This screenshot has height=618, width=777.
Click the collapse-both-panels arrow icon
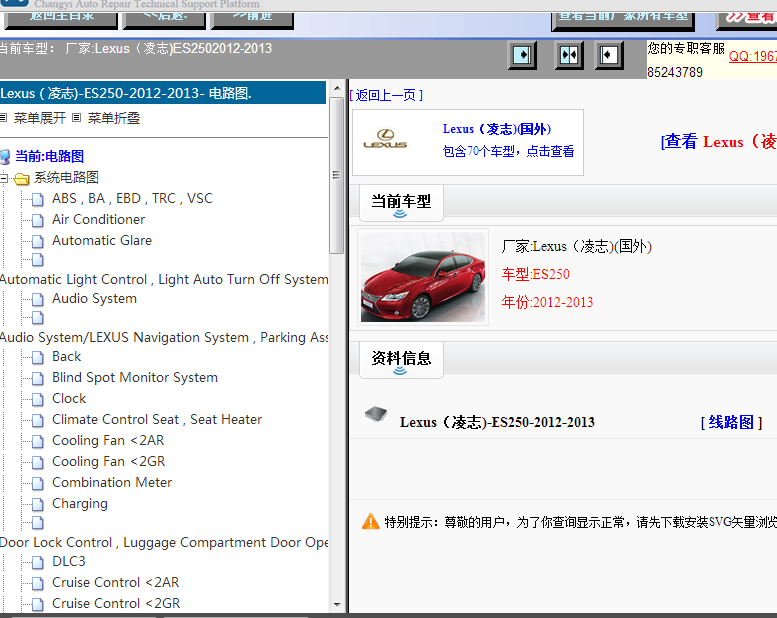point(568,55)
